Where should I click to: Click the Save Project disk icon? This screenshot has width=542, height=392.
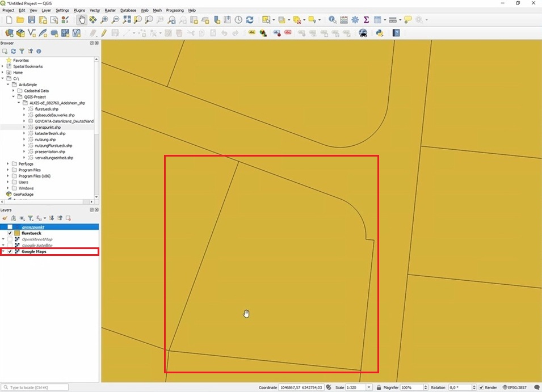tap(32, 20)
